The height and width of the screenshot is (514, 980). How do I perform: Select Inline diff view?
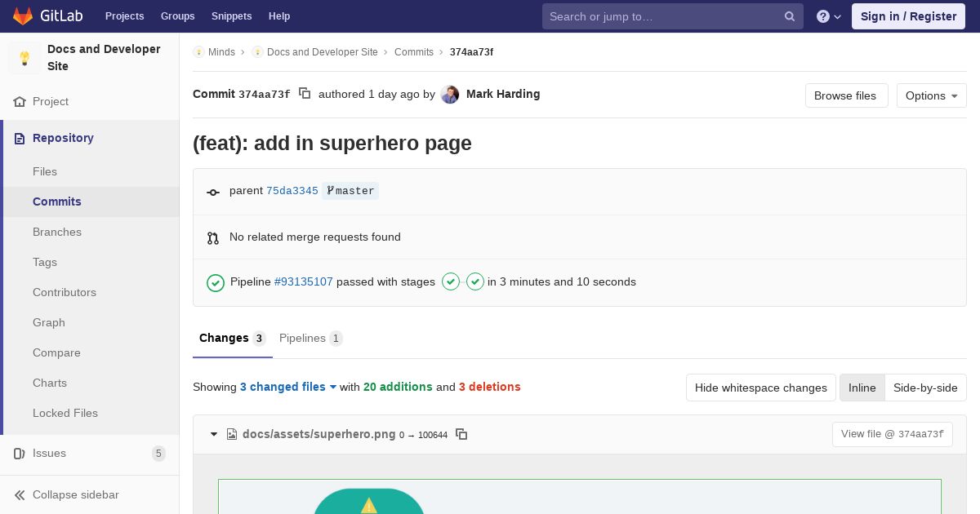tap(862, 388)
